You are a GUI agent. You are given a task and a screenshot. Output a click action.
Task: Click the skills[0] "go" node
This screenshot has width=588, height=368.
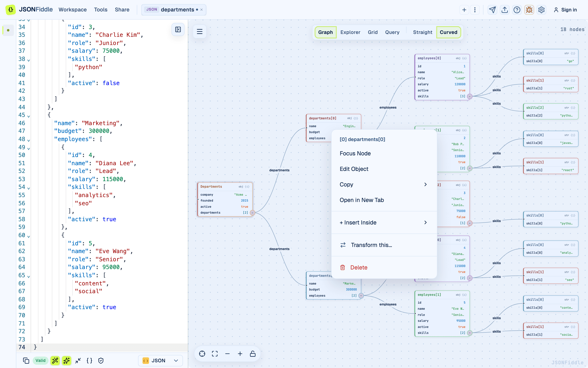pos(550,57)
